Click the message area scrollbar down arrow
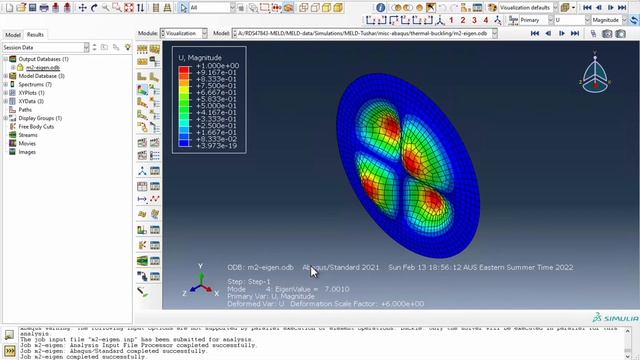Viewport: 640px width, 360px height. click(627, 356)
